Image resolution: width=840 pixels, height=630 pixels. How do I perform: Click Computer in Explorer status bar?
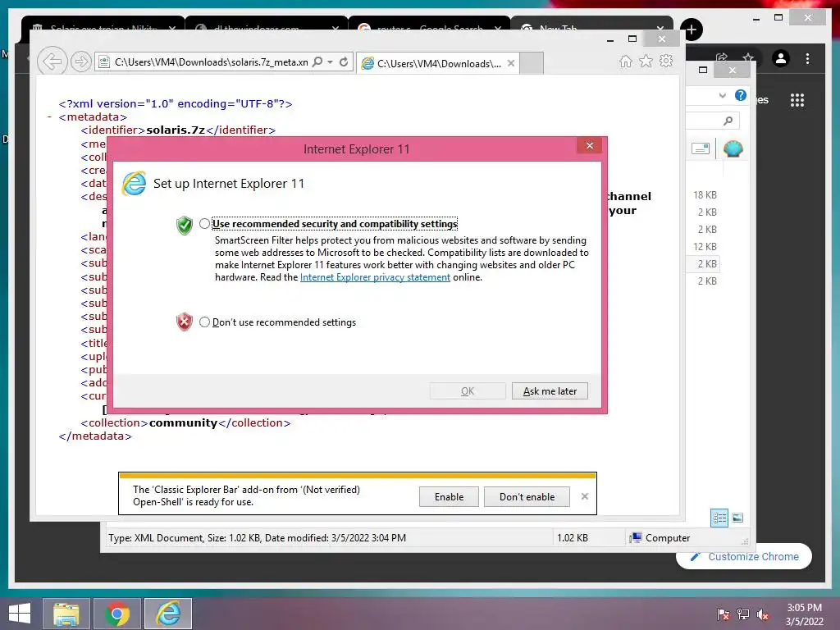660,538
